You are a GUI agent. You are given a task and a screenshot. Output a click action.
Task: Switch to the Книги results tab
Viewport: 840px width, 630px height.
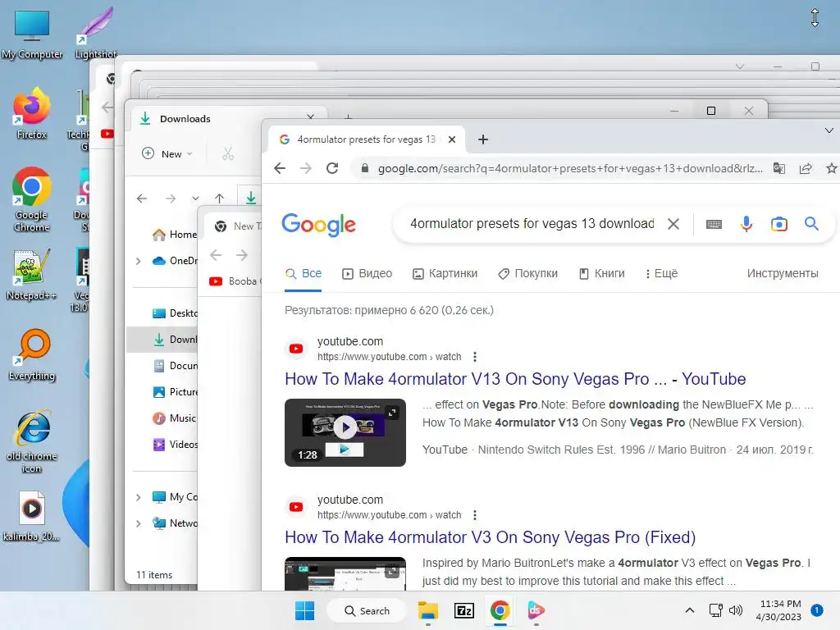[601, 274]
